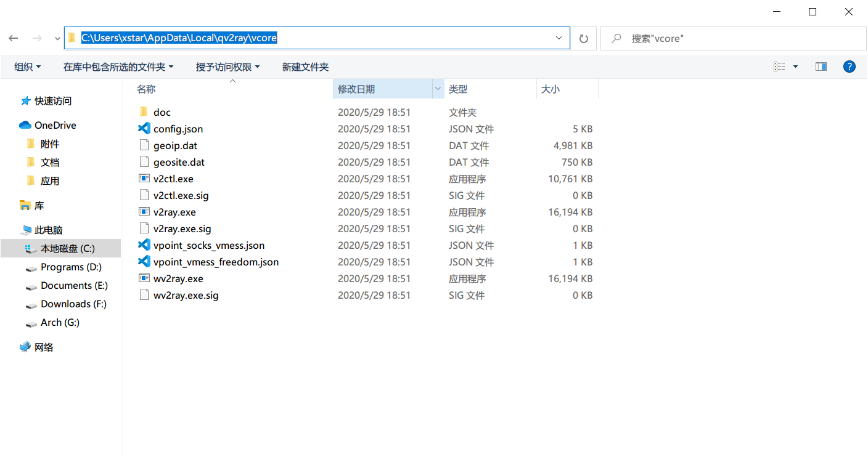Viewport: 868px width, 457px height.
Task: Open the recent locations chevron
Action: [x=57, y=38]
